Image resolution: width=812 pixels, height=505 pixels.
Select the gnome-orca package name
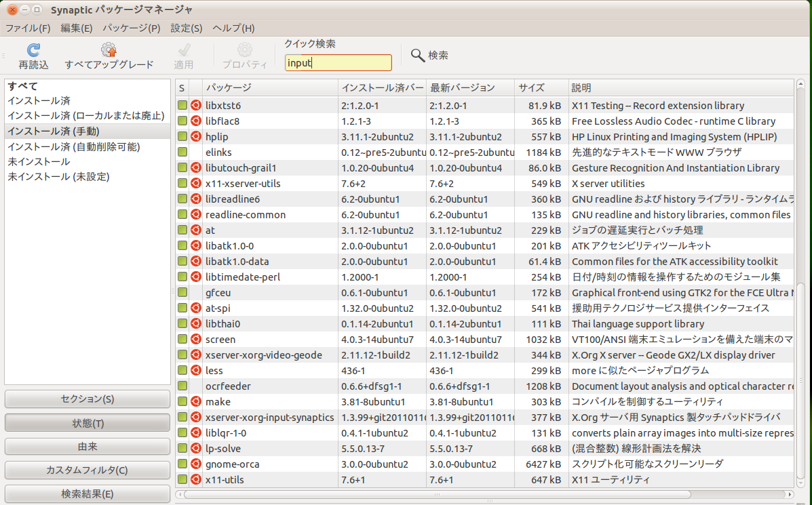point(233,464)
